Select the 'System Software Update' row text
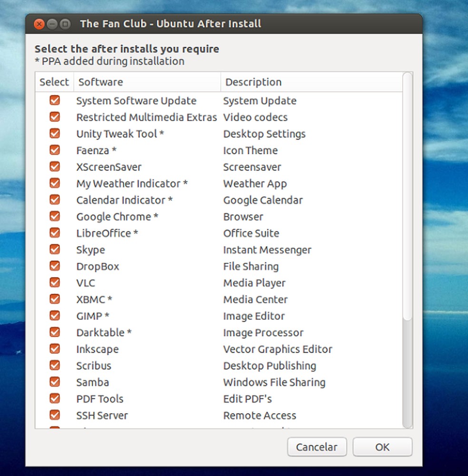Image resolution: width=468 pixels, height=476 pixels. tap(136, 101)
